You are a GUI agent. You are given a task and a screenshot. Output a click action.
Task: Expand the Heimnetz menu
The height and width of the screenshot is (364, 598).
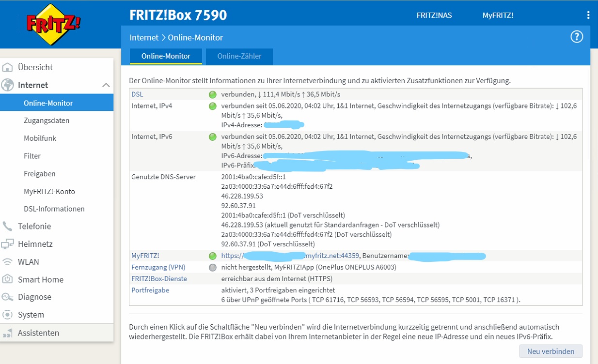tap(35, 244)
